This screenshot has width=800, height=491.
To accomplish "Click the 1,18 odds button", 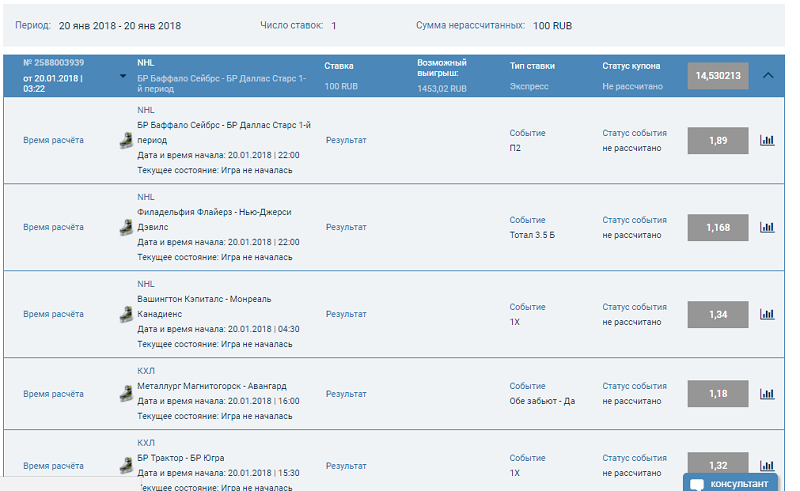I will point(717,394).
